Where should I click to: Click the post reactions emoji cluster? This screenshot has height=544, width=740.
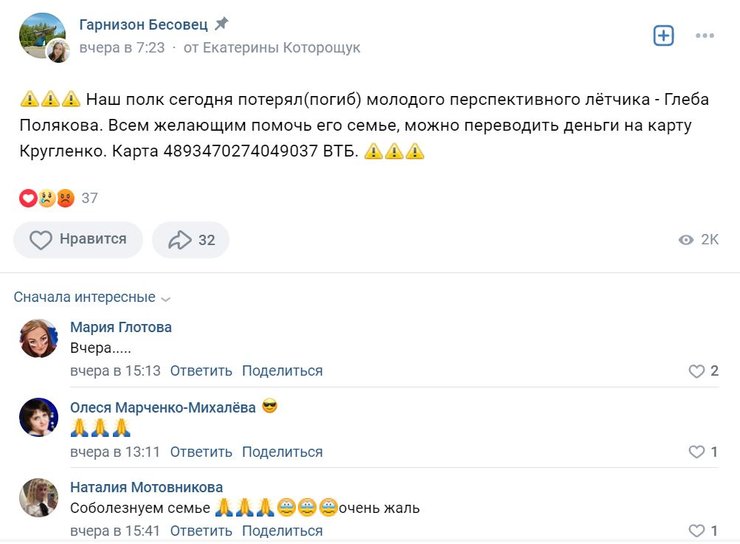48,198
